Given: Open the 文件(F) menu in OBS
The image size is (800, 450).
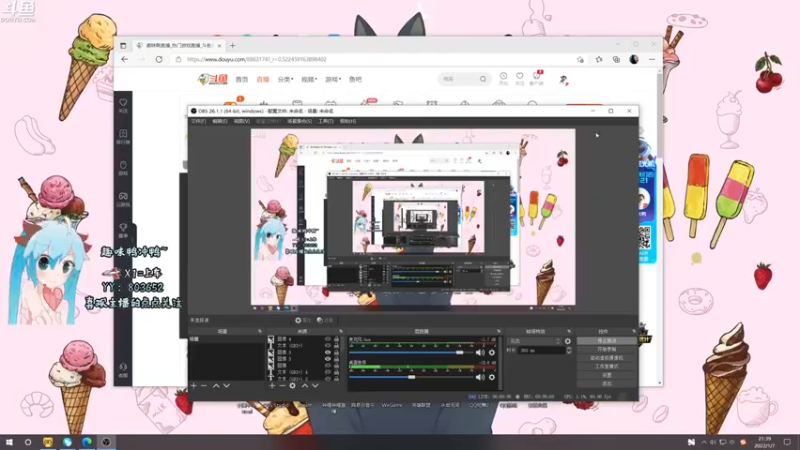Looking at the screenshot, I should [x=198, y=121].
